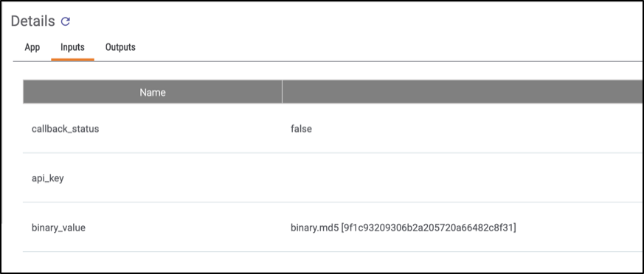Click the binary.md5 hash value
This screenshot has height=274, width=644.
point(404,228)
